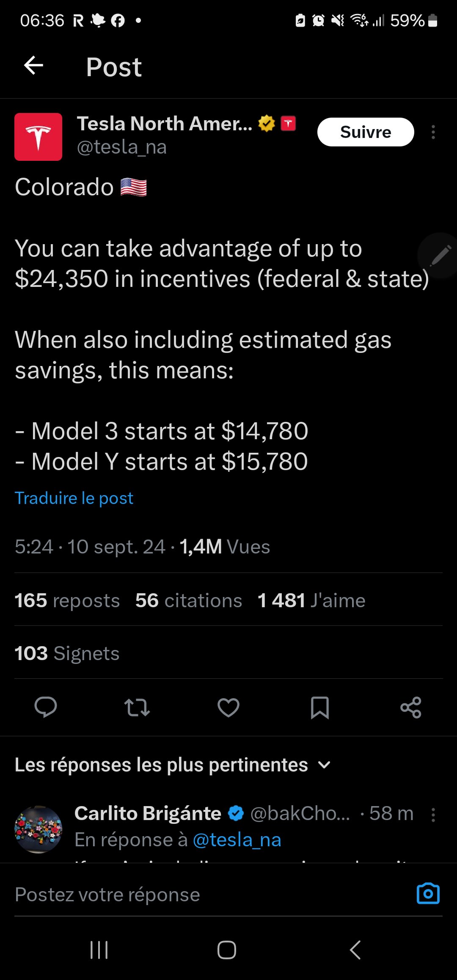View the 165 reposts list
The width and height of the screenshot is (457, 980).
tap(67, 600)
